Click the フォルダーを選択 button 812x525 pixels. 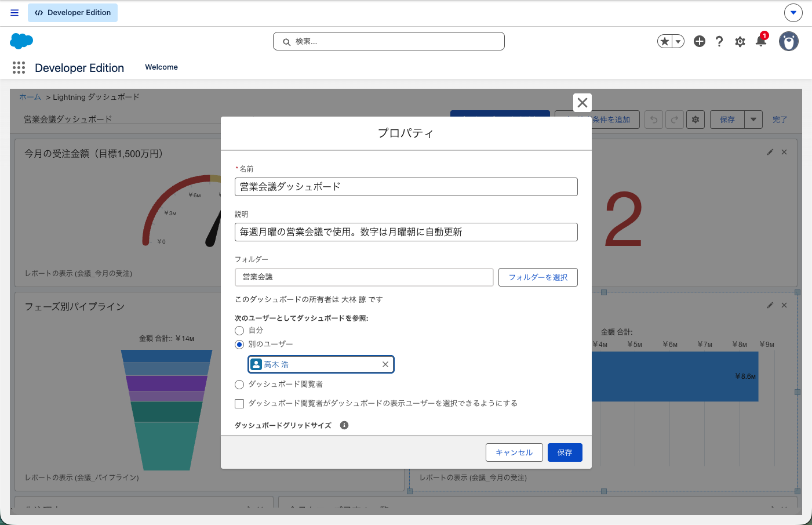click(x=538, y=277)
